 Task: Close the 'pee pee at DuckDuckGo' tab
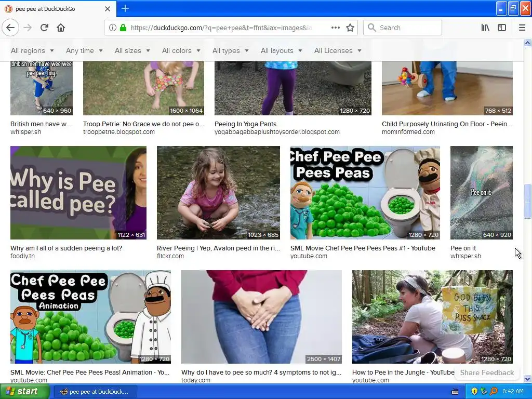point(107,9)
